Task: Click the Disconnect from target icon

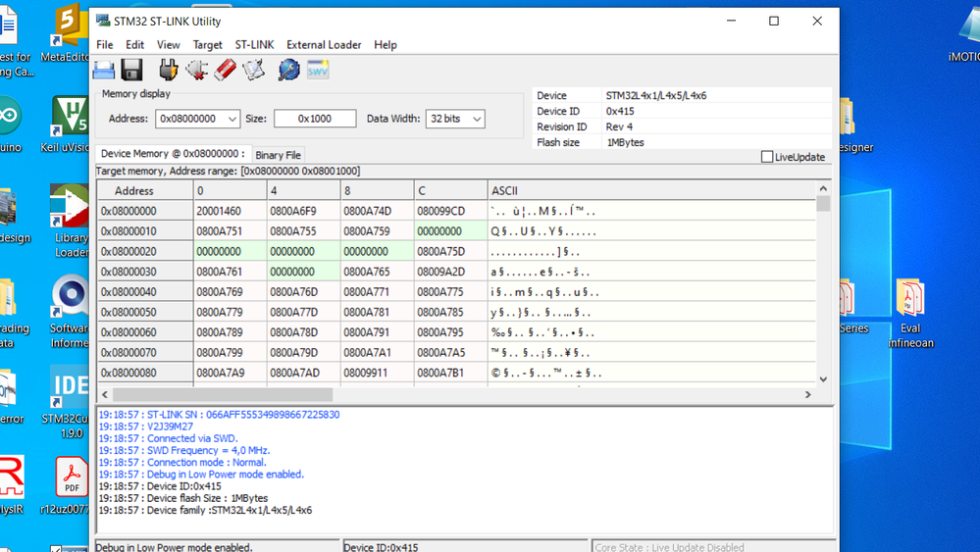Action: [x=197, y=70]
